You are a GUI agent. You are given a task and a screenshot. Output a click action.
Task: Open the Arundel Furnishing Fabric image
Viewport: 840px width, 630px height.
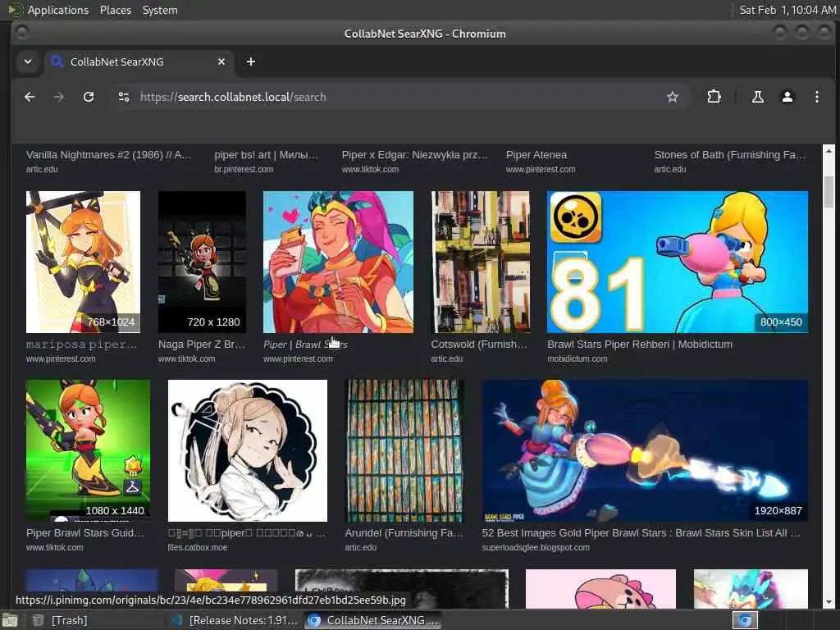click(x=404, y=450)
